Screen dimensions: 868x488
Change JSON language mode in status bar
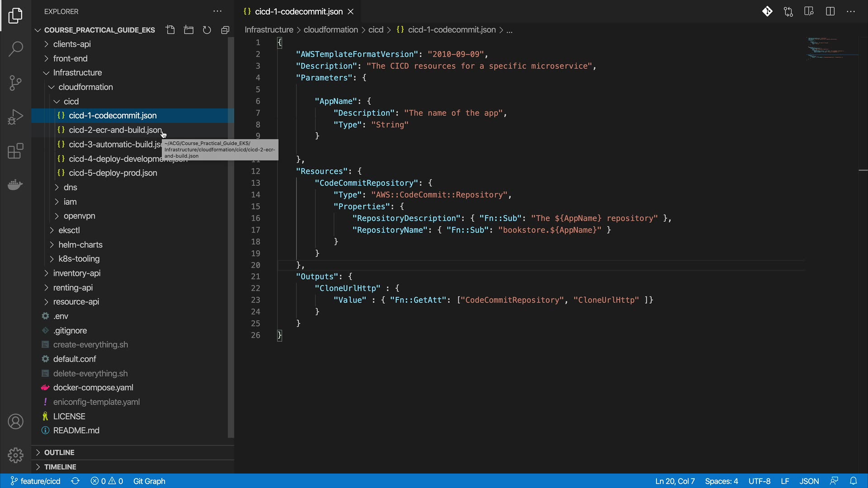tap(809, 481)
